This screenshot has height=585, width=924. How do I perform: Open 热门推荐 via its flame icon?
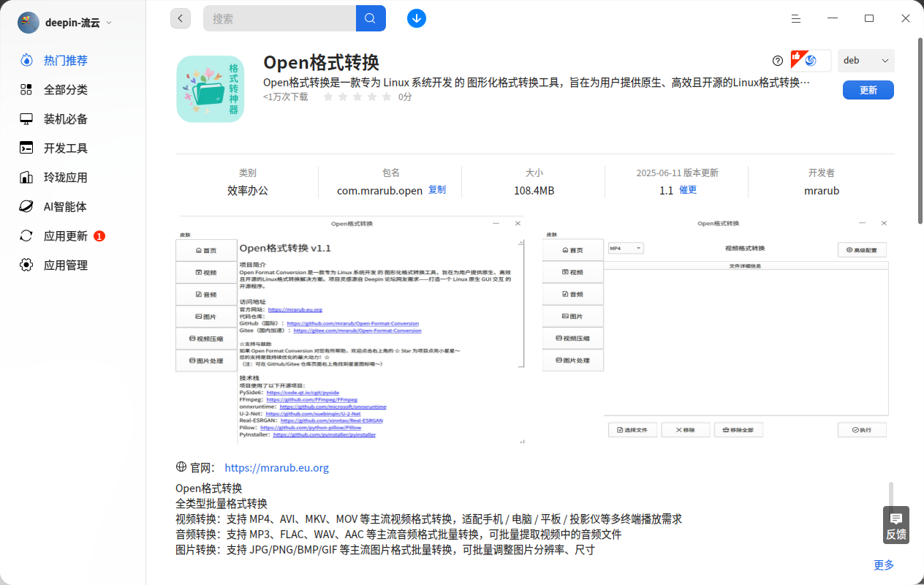(x=26, y=60)
